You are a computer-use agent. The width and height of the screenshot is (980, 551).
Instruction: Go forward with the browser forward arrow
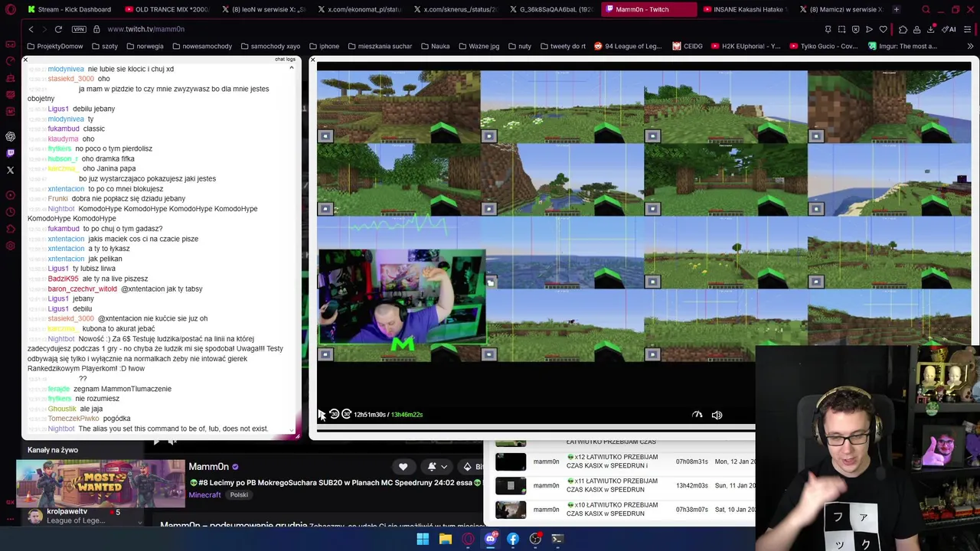pyautogui.click(x=44, y=29)
